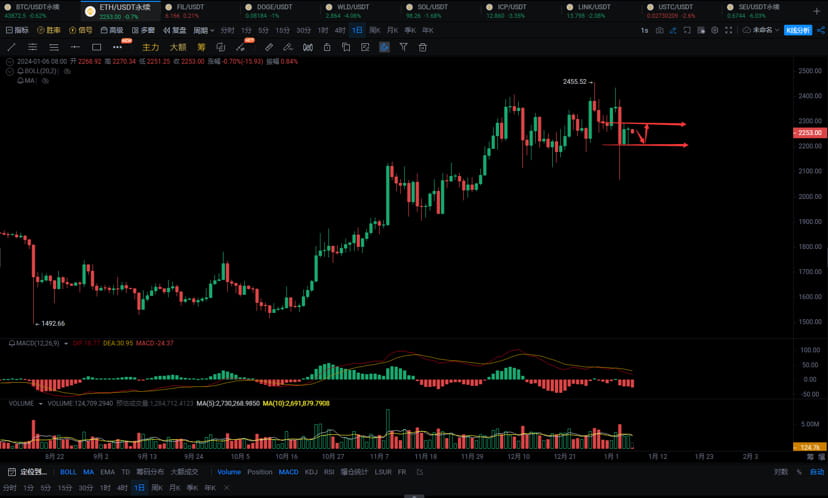Open the 指标 indicators menu

click(x=17, y=31)
